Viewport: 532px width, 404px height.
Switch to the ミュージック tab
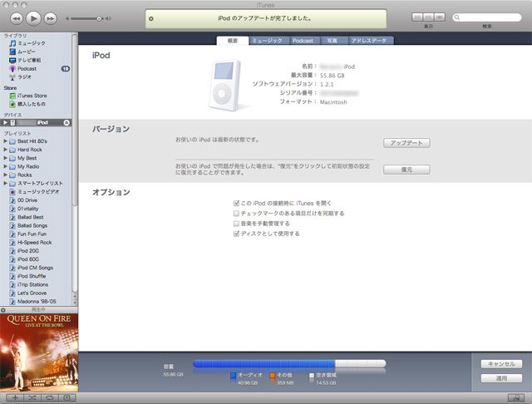269,41
